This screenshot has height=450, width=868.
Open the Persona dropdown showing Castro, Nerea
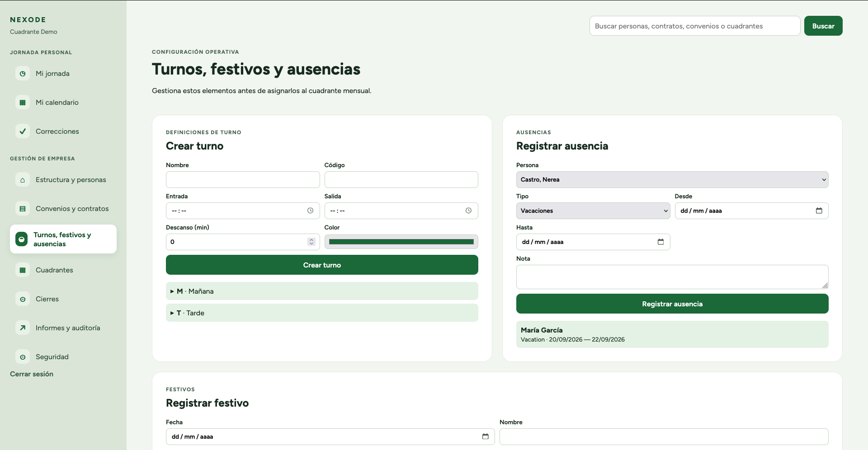[x=672, y=180]
